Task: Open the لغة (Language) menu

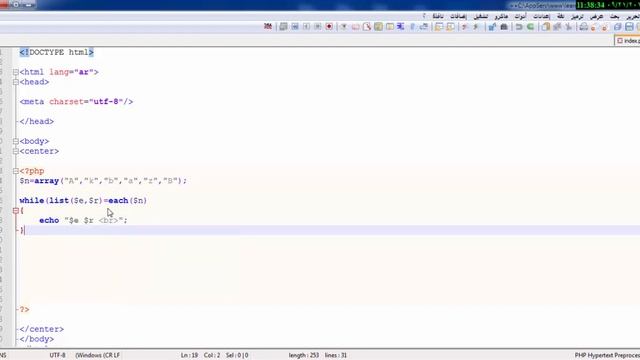Action: pyautogui.click(x=560, y=16)
